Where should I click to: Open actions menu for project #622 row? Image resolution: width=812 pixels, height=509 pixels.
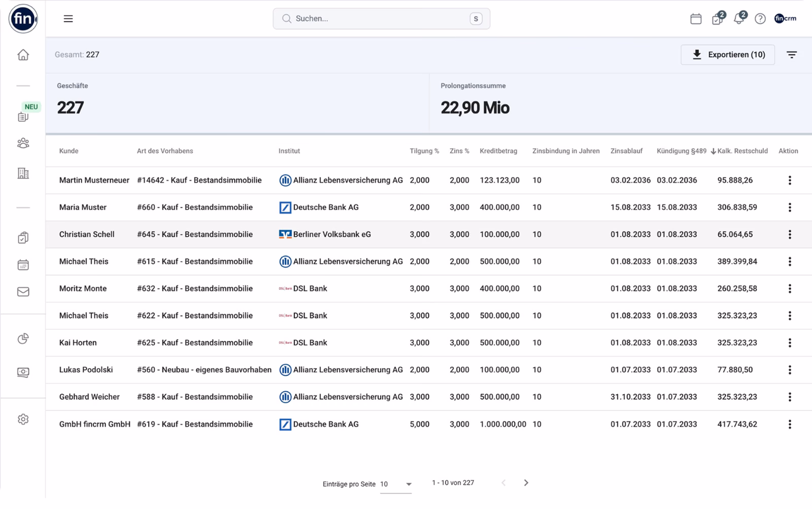[790, 315]
